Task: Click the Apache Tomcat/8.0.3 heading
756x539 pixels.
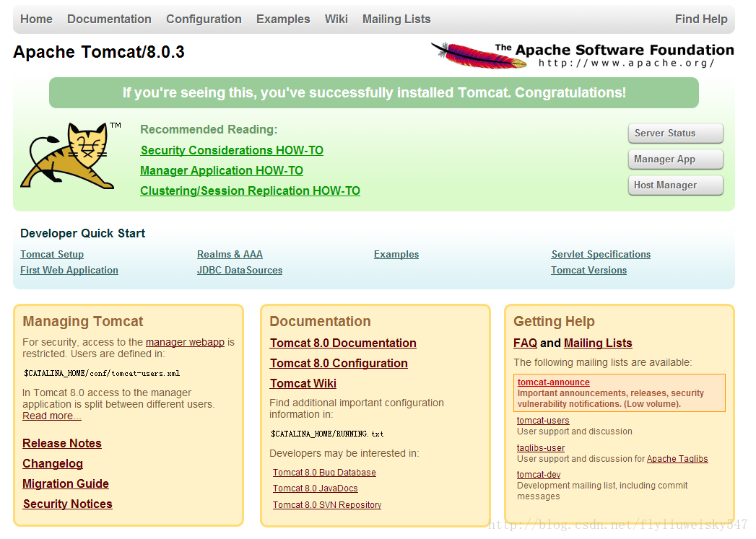Action: tap(99, 52)
